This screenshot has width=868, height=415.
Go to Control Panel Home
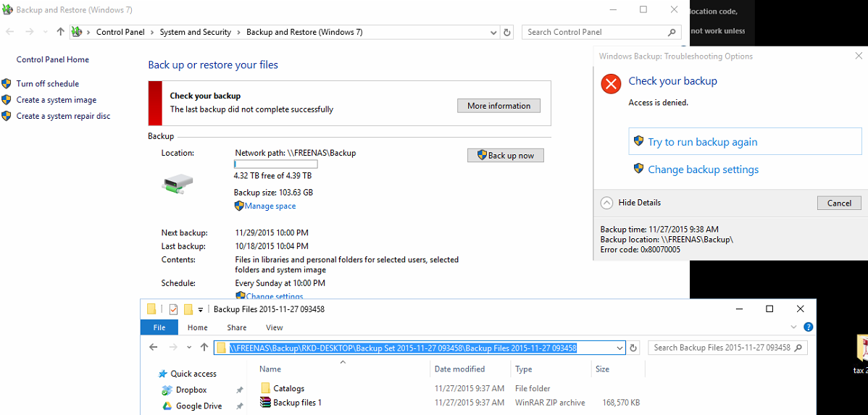[53, 59]
